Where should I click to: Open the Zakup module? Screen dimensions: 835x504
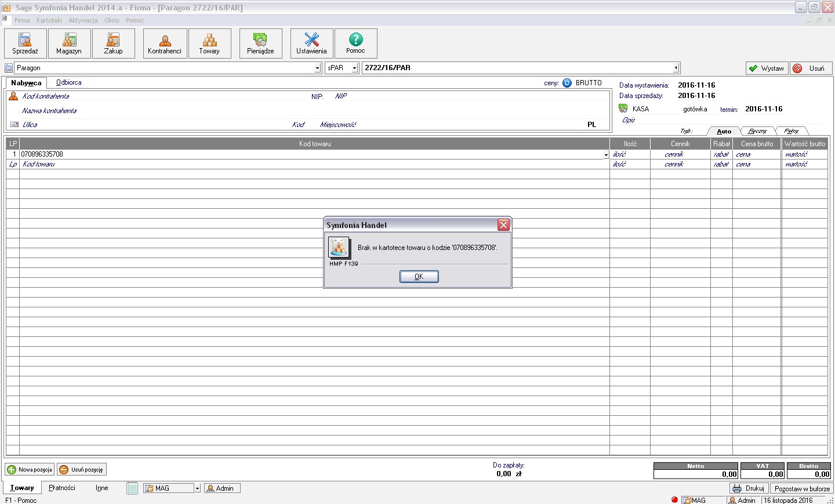[114, 43]
